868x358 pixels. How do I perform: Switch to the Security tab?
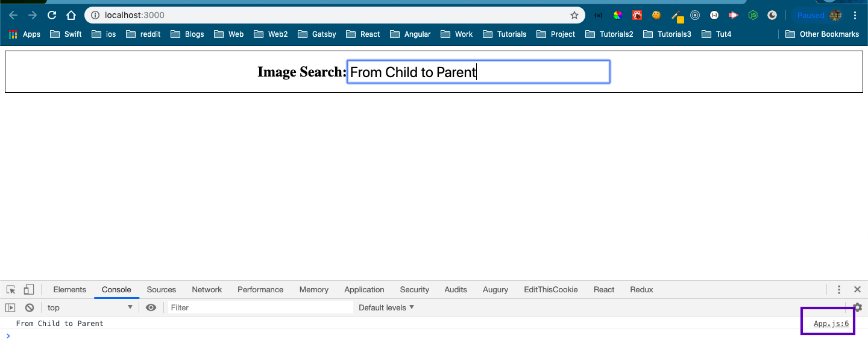pos(415,290)
